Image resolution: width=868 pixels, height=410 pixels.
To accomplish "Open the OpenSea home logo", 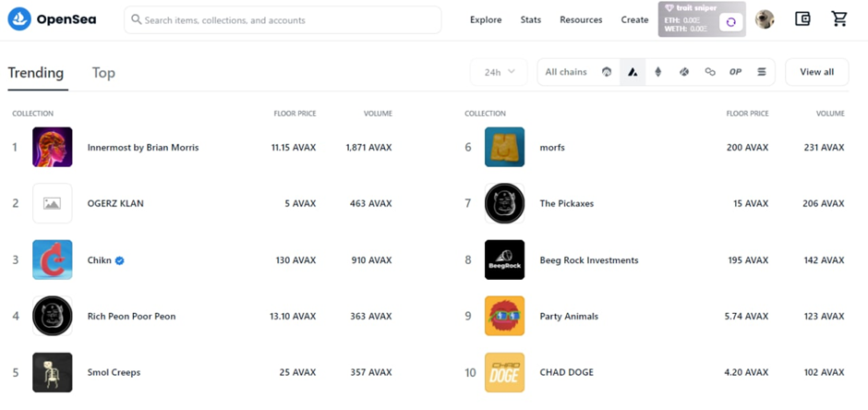I will [x=52, y=19].
